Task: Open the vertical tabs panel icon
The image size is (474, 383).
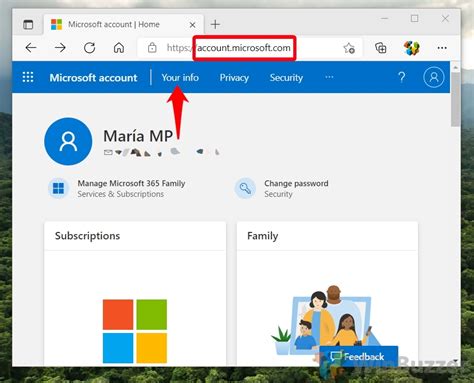Action: tap(28, 25)
